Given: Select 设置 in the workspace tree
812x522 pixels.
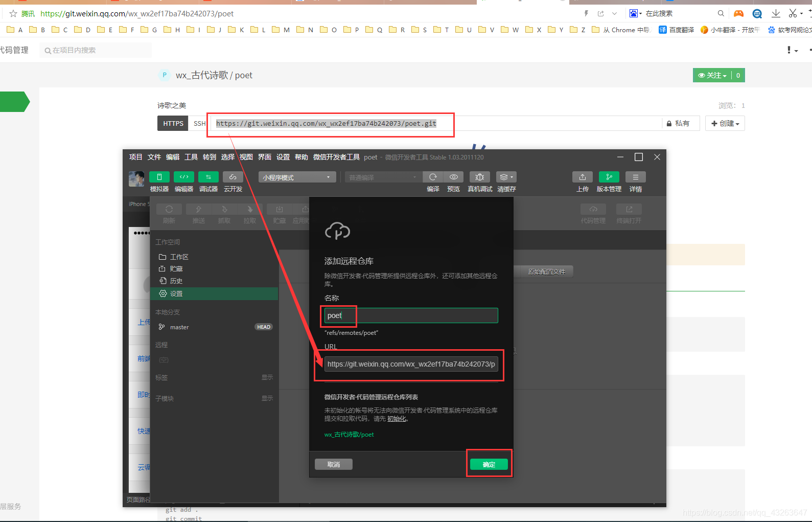Looking at the screenshot, I should click(x=215, y=293).
